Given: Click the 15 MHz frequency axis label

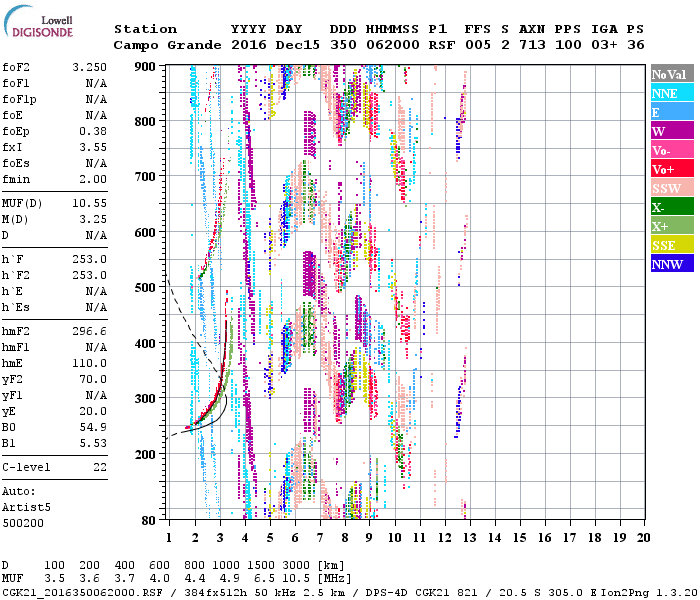Looking at the screenshot, I should 519,538.
